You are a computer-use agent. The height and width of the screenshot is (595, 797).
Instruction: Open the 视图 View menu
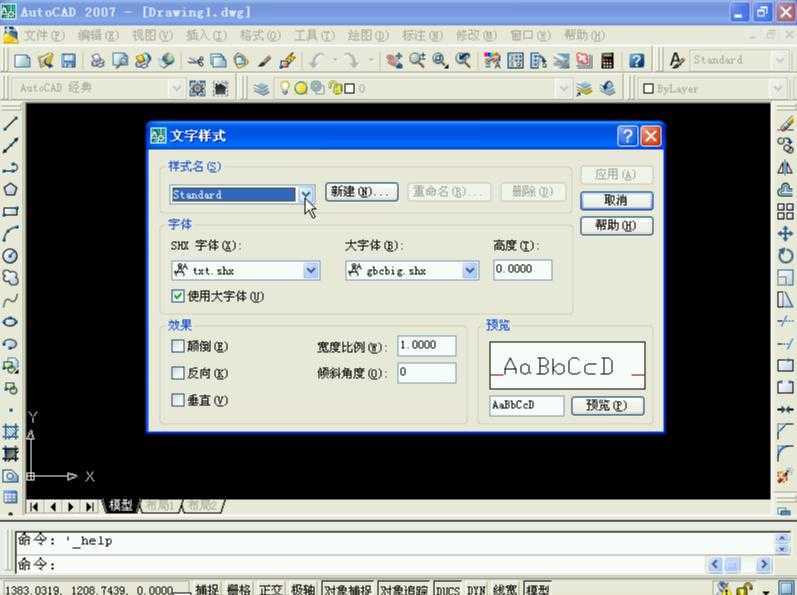152,36
